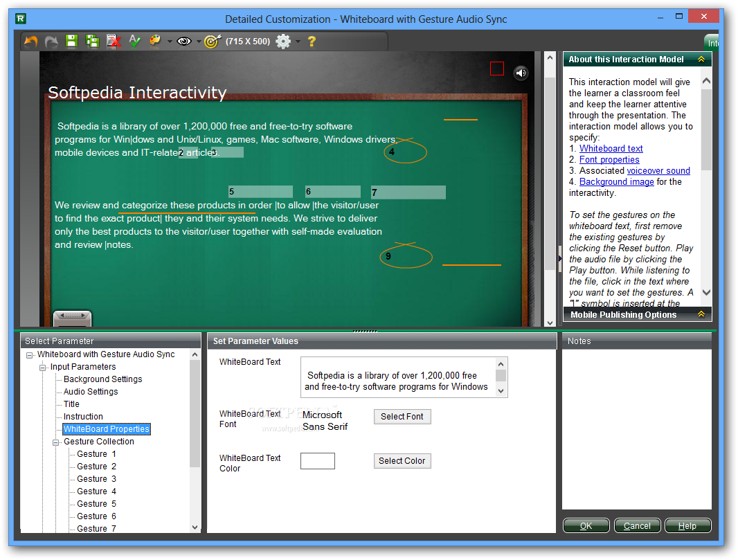Click the green Save floppy icon
This screenshot has width=738, height=560.
point(71,41)
